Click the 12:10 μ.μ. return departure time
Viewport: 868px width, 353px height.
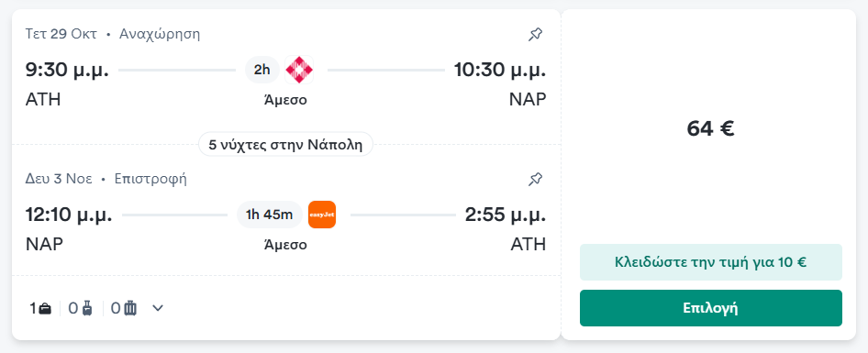click(69, 215)
